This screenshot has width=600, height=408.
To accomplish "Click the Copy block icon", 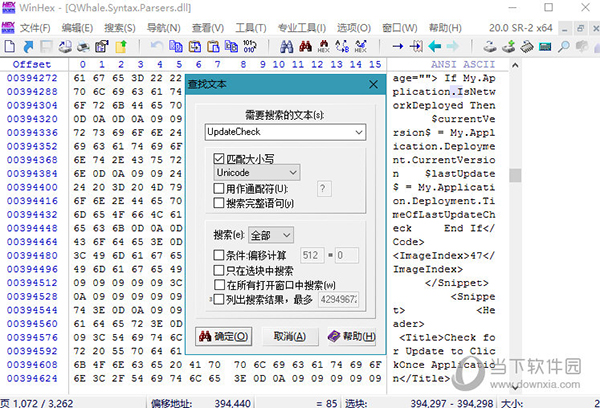I will 176,47.
